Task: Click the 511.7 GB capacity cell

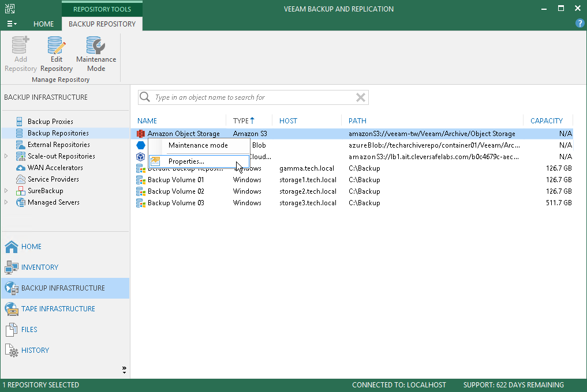Action: [559, 203]
